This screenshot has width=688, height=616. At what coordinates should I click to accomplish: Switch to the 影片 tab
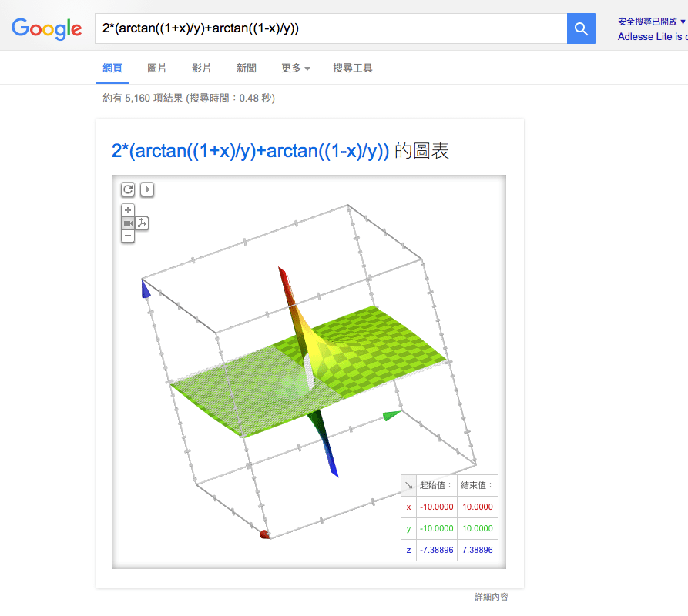[201, 68]
